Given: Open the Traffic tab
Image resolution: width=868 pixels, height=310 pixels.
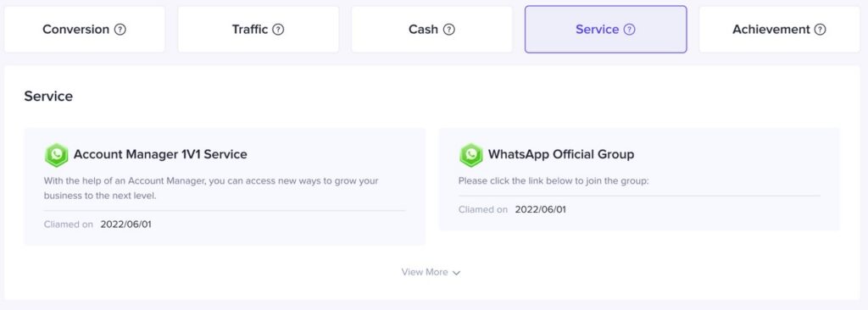Looking at the screenshot, I should [258, 30].
